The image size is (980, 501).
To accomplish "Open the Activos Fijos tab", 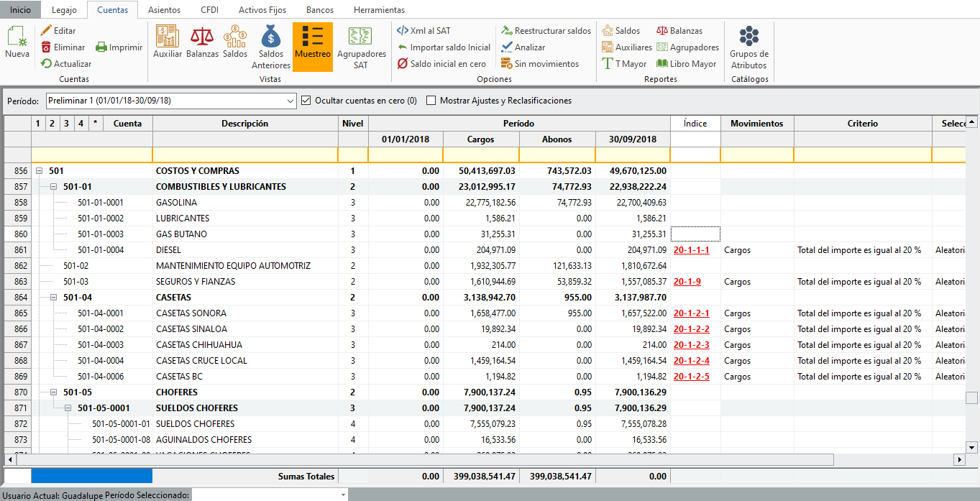I will point(262,10).
